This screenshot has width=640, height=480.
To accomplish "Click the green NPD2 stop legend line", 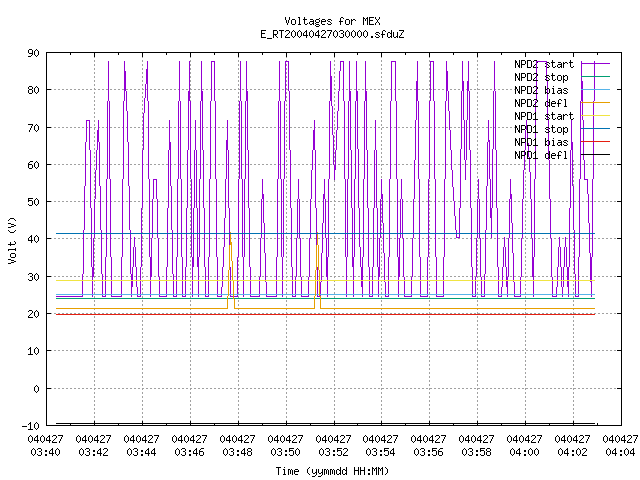I will pyautogui.click(x=596, y=76).
